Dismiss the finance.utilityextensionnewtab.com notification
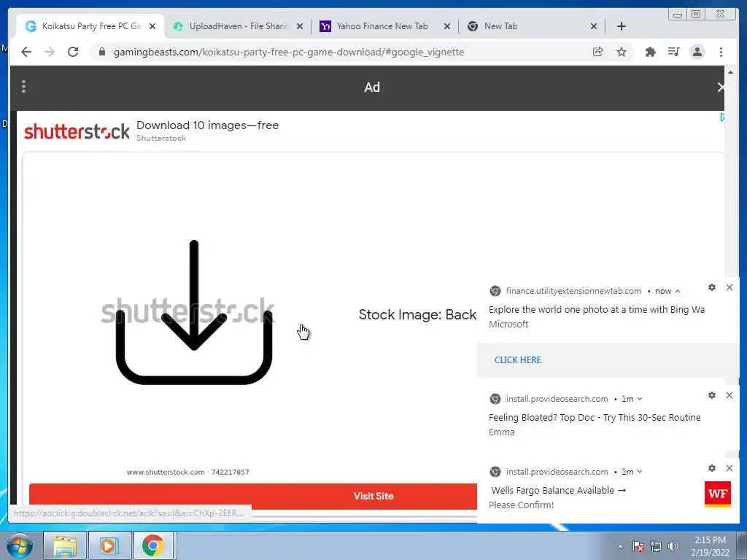This screenshot has height=560, width=747. click(729, 287)
